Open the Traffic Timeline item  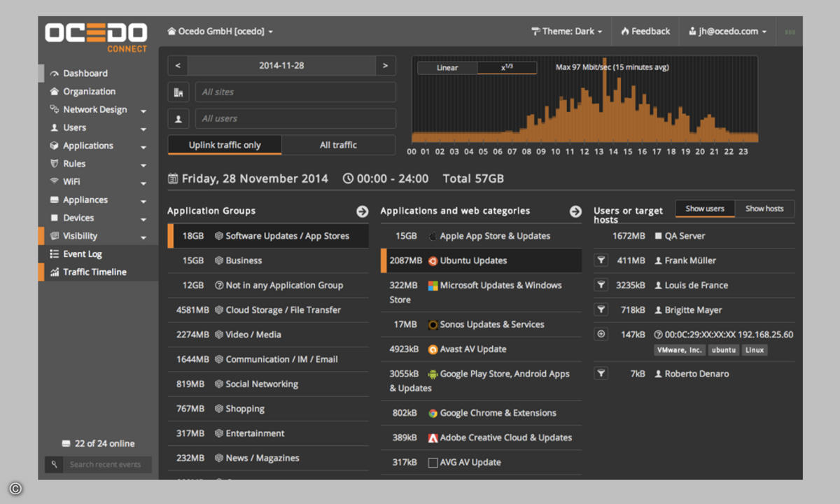pyautogui.click(x=99, y=272)
